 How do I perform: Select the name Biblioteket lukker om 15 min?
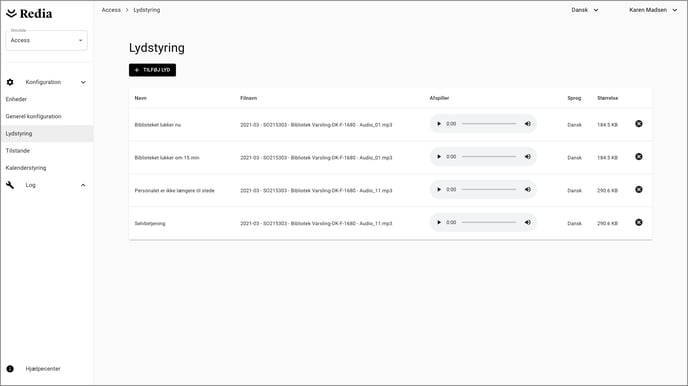point(167,158)
